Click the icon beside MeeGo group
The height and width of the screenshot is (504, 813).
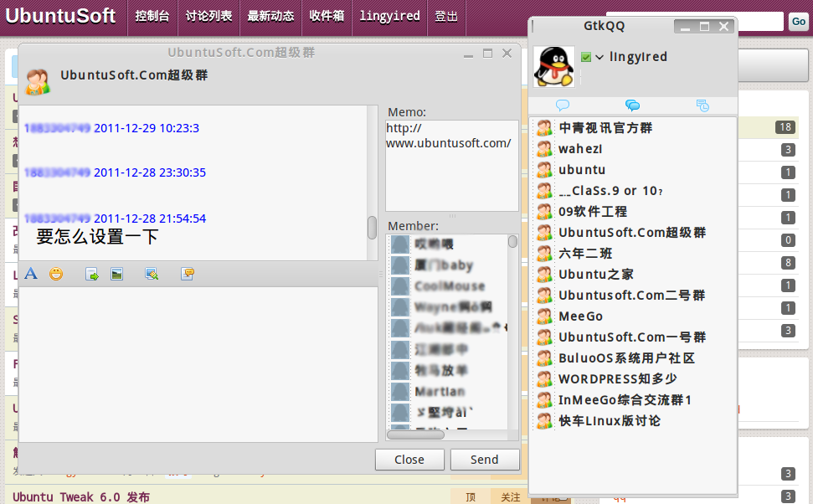544,316
